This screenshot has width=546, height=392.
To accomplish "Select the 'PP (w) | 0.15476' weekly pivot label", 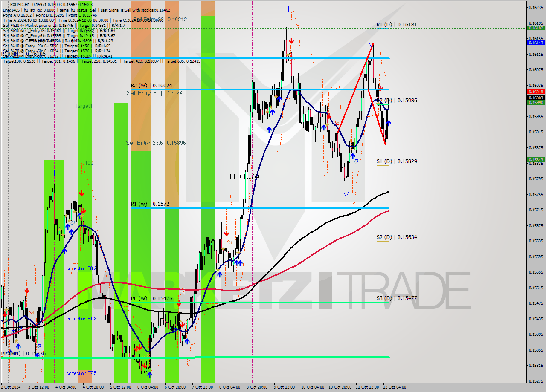I will (x=151, y=299).
